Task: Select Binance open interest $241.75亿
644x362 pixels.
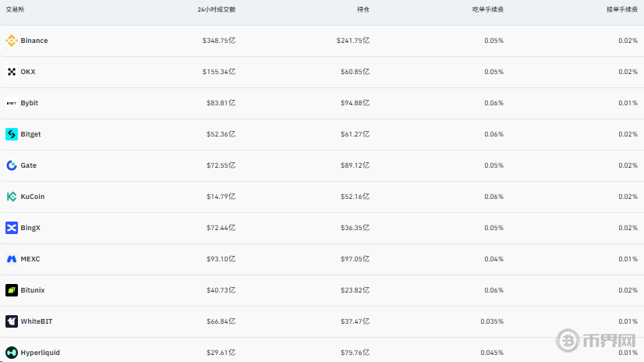Action: point(353,41)
